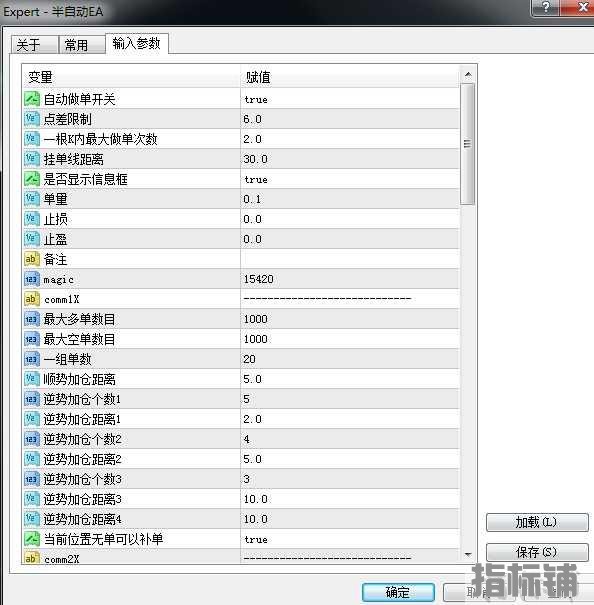
Task: Select the 0.0 value for 止盈
Action: pos(252,240)
